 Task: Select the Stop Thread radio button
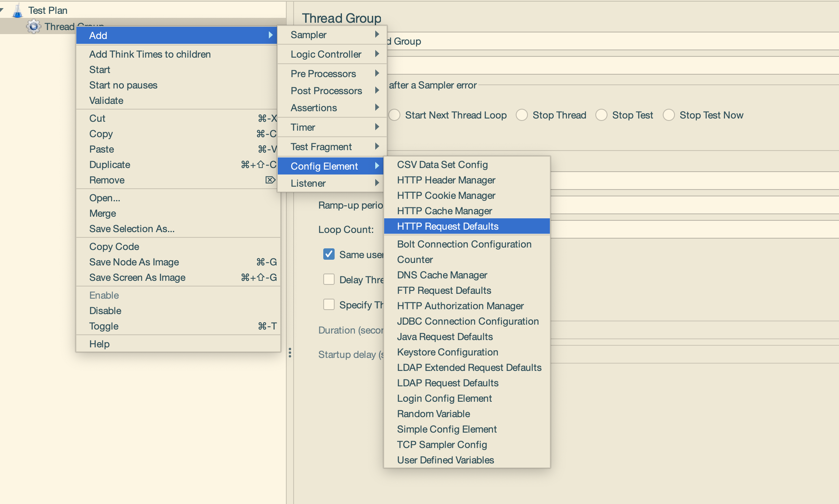click(522, 115)
